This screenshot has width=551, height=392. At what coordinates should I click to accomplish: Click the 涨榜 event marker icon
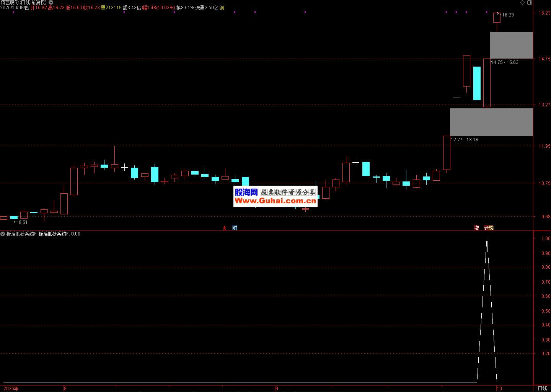click(489, 228)
